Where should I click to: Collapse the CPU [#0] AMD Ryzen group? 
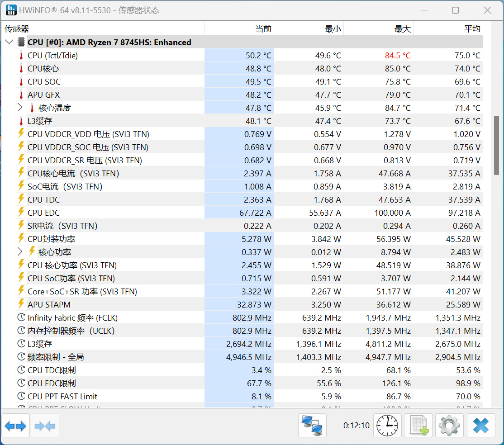click(x=9, y=42)
